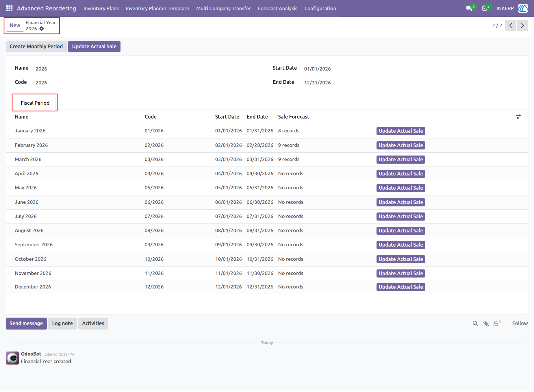
Task: Click the top Update Actual Sale button
Action: 94,47
